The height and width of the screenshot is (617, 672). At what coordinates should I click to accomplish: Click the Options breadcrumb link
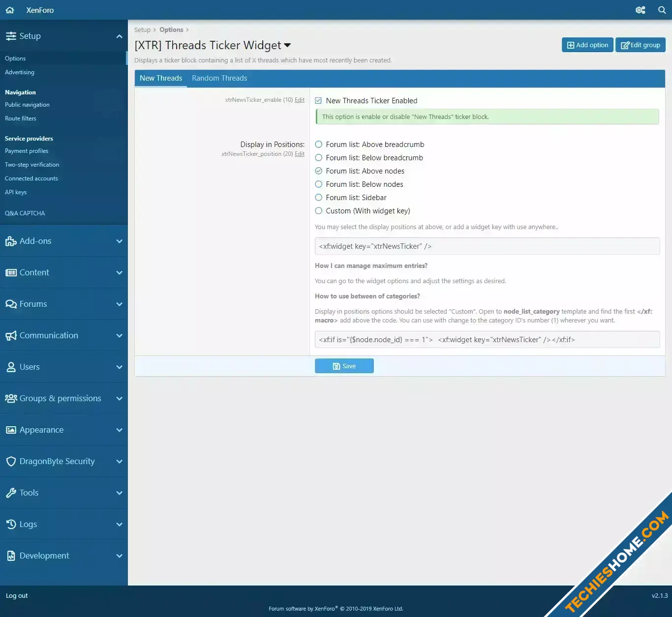pyautogui.click(x=171, y=30)
